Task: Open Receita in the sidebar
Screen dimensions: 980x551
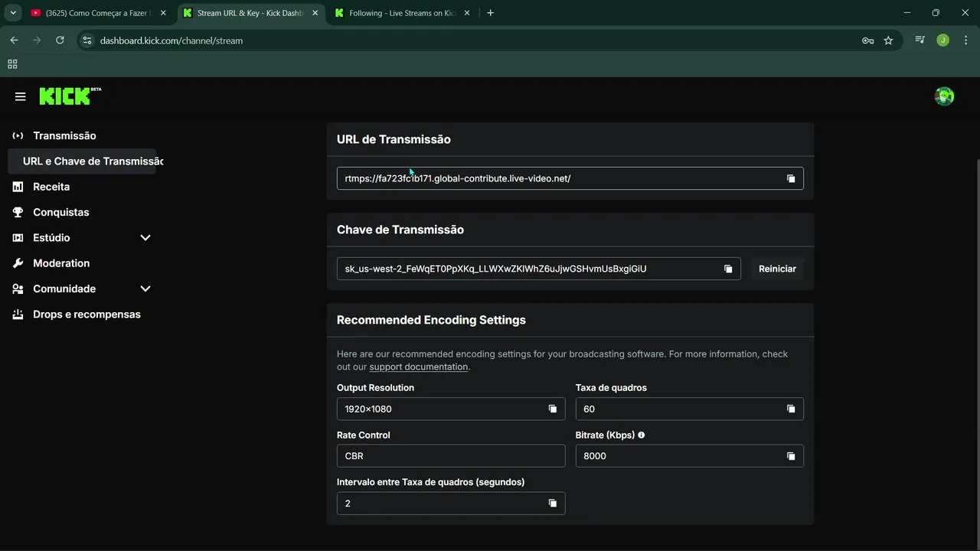Action: click(x=51, y=187)
